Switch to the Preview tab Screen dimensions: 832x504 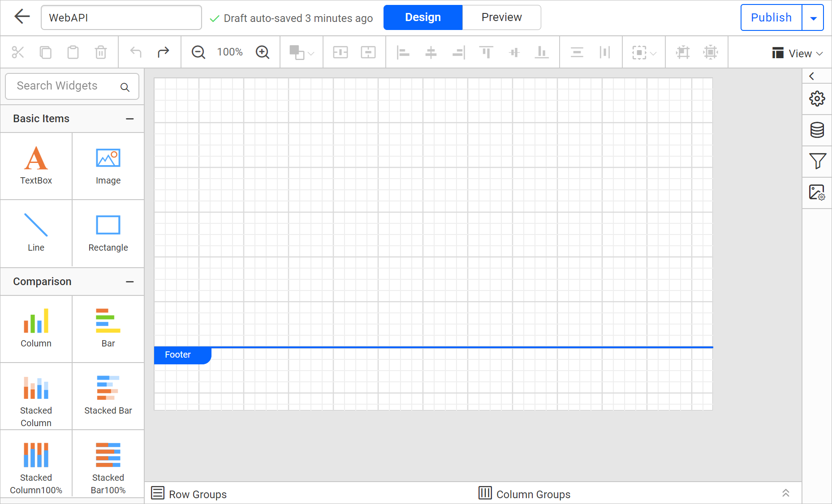[501, 17]
